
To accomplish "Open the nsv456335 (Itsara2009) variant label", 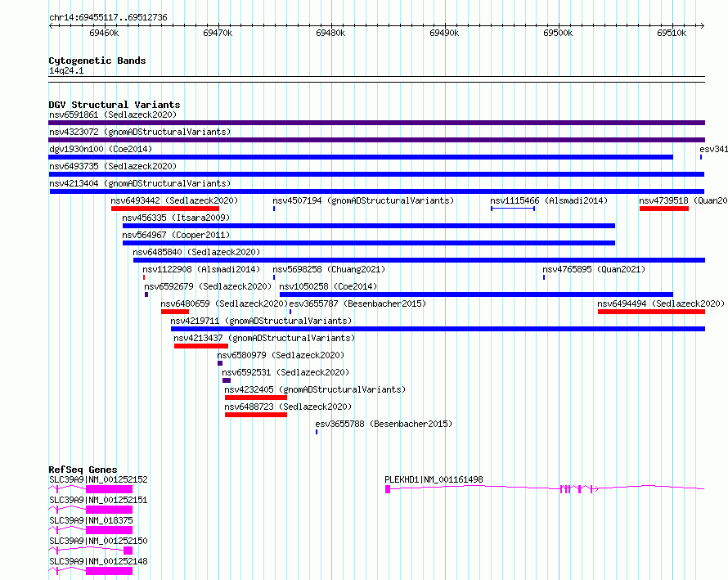I will tap(176, 218).
